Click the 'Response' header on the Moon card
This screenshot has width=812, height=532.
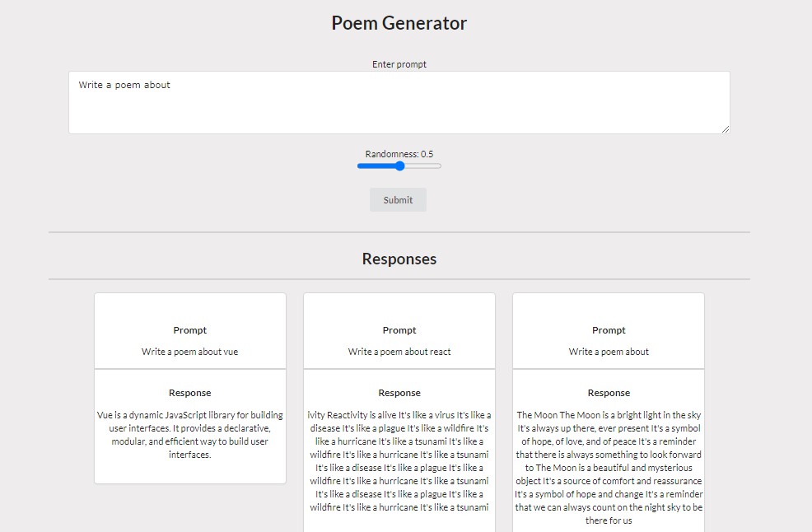coord(609,393)
